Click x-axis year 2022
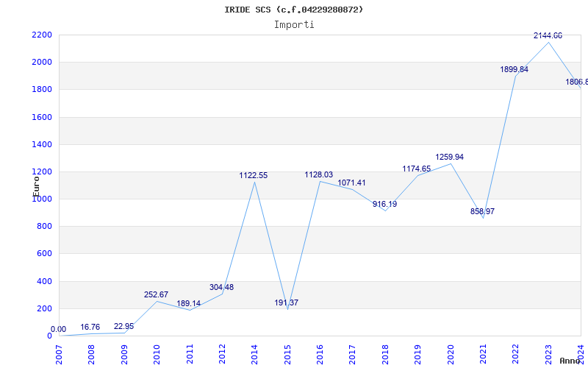Screen dimensions: 588x368 [516, 355]
